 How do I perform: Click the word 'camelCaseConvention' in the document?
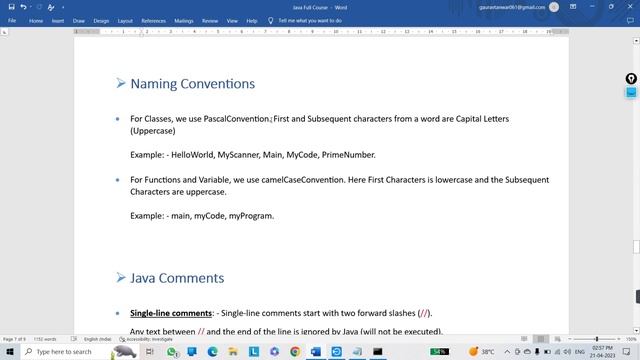[303, 180]
